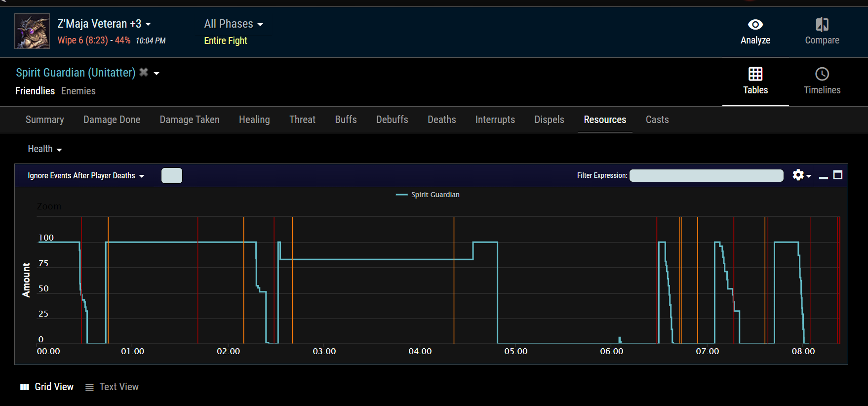Go to the Resources tab
This screenshot has height=406, width=868.
click(605, 120)
